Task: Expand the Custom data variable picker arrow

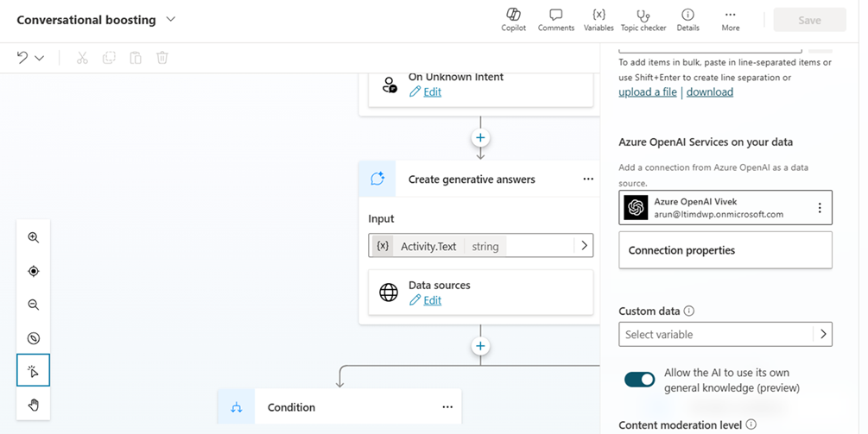Action: [x=823, y=334]
